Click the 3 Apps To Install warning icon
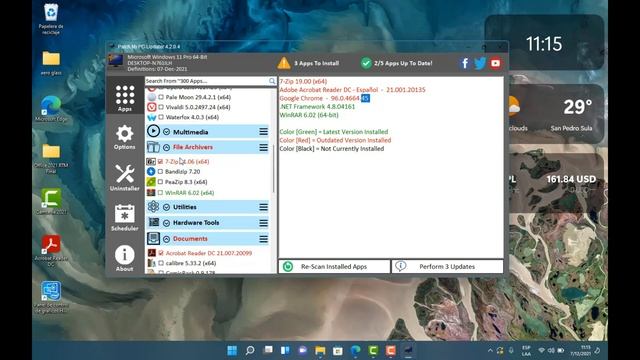 point(284,63)
